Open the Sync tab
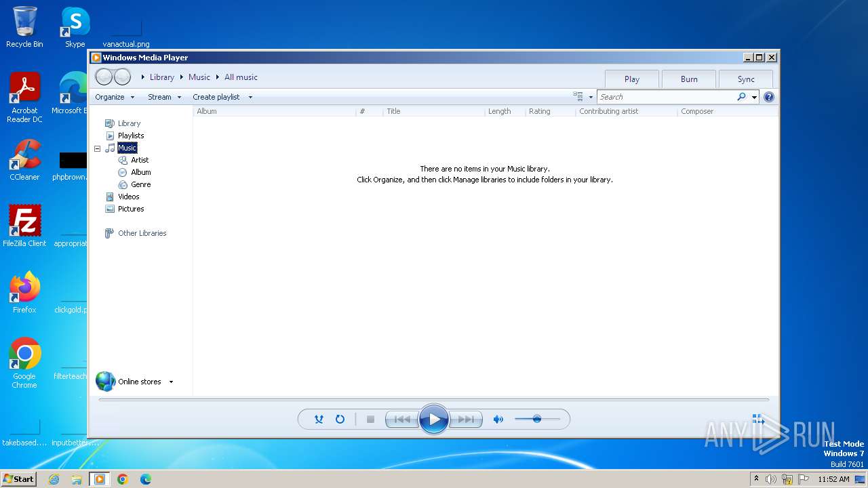 [746, 79]
